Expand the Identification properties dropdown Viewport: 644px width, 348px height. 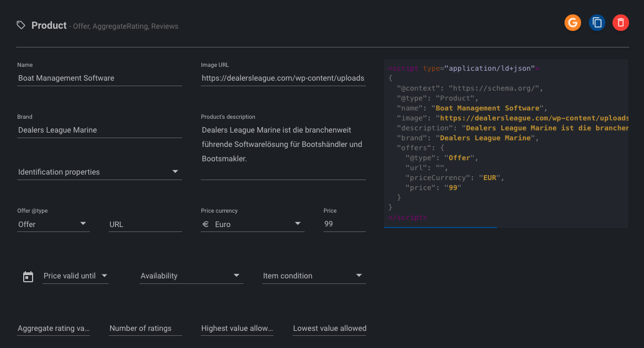tap(99, 172)
